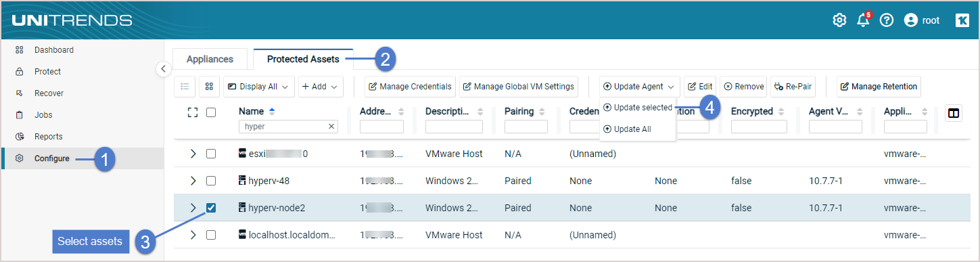The width and height of the screenshot is (980, 262).
Task: Click the Agent Version filter field
Action: click(x=835, y=127)
